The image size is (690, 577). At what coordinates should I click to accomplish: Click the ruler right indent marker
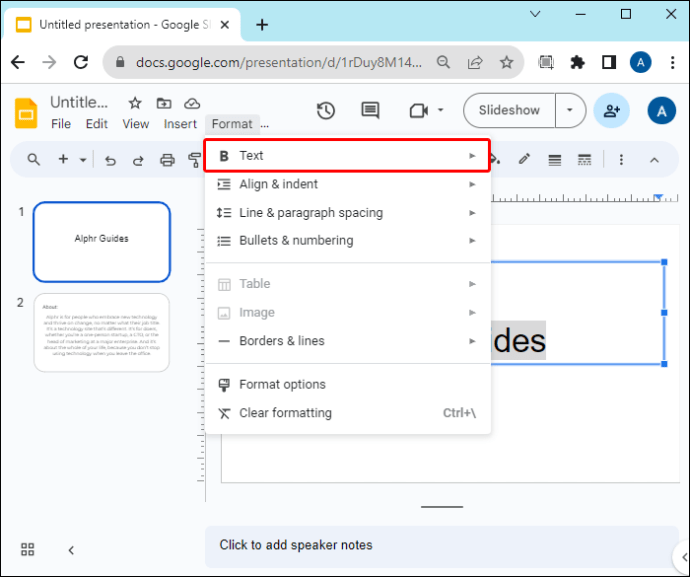coord(658,197)
